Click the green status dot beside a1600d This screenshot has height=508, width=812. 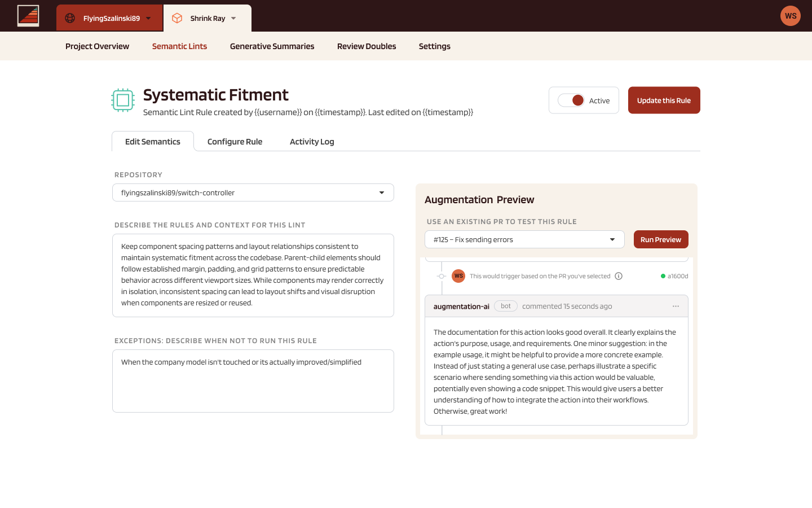(x=663, y=276)
